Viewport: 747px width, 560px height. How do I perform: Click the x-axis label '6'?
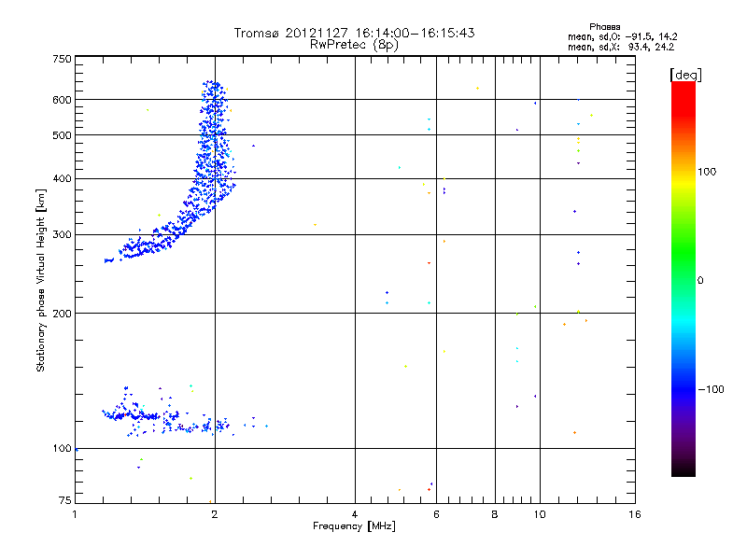(436, 514)
